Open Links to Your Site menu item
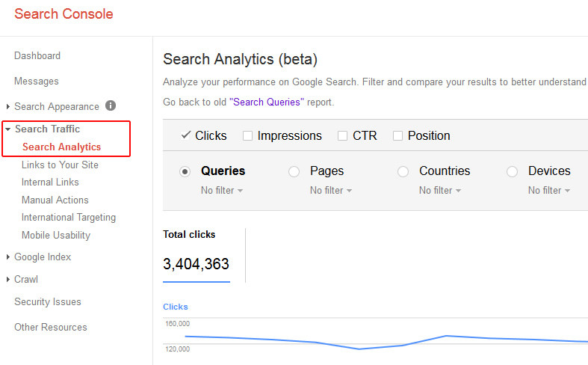The height and width of the screenshot is (365, 588). tap(60, 165)
